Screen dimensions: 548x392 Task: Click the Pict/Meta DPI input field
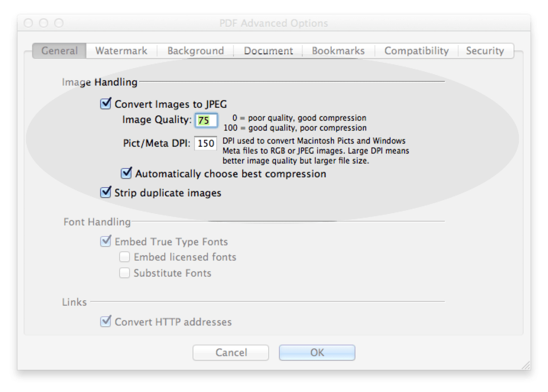click(206, 143)
